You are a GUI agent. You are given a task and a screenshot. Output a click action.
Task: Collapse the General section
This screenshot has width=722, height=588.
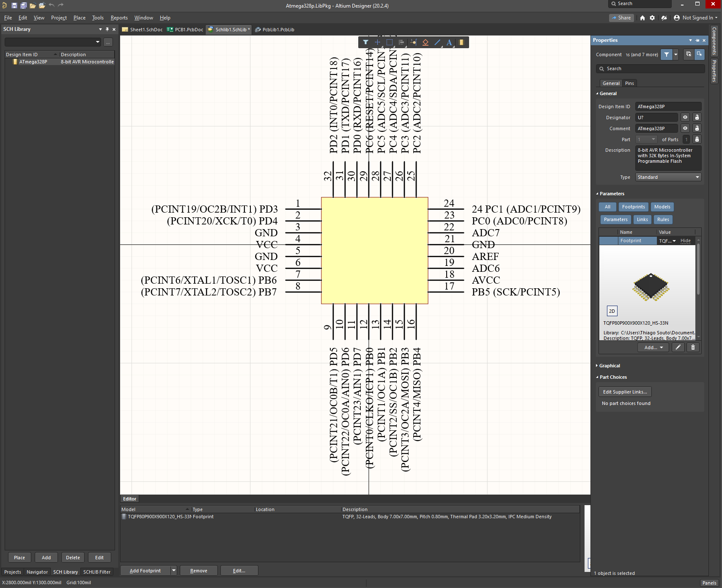[x=597, y=94]
